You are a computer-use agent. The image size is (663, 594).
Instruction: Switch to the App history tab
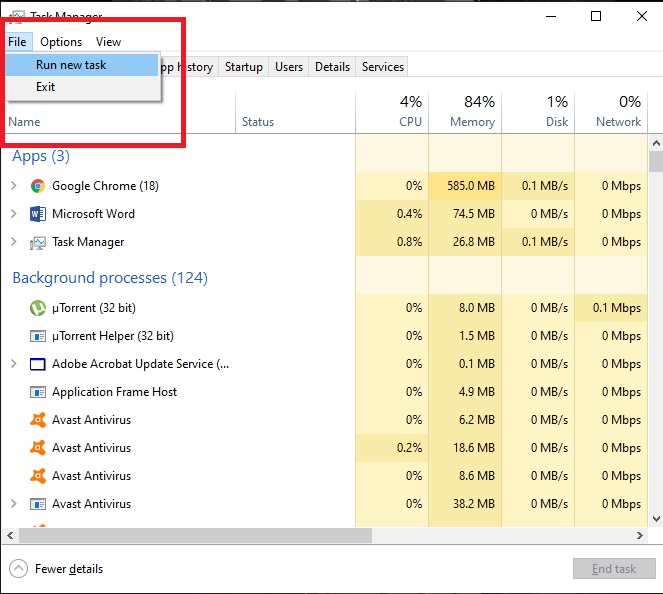click(x=189, y=67)
